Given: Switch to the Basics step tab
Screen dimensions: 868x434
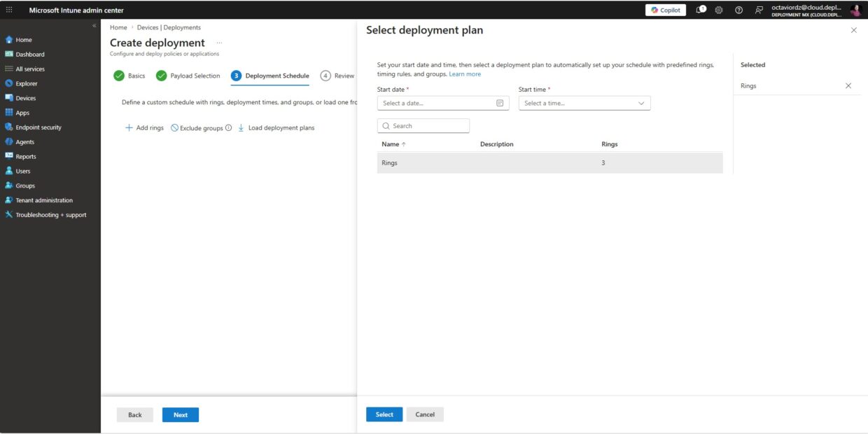Looking at the screenshot, I should click(129, 76).
